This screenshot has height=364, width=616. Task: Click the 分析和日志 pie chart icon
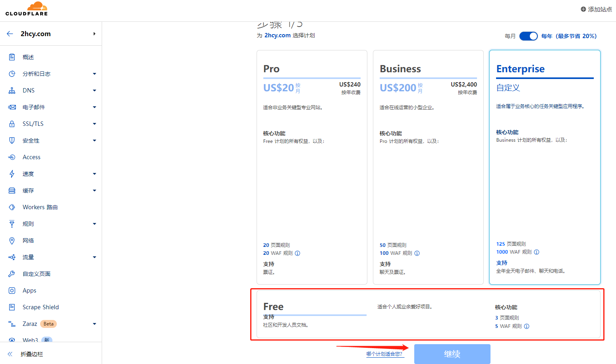point(12,74)
